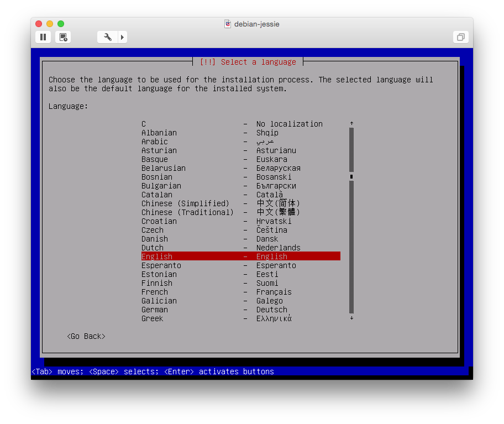Select Greek language row
Viewport: 504px width, 424px height.
(241, 318)
